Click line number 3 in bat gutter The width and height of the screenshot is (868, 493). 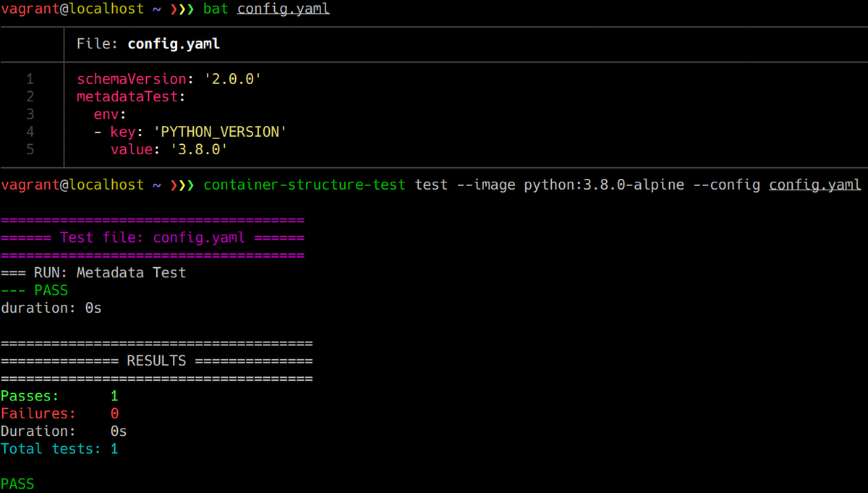[x=30, y=114]
